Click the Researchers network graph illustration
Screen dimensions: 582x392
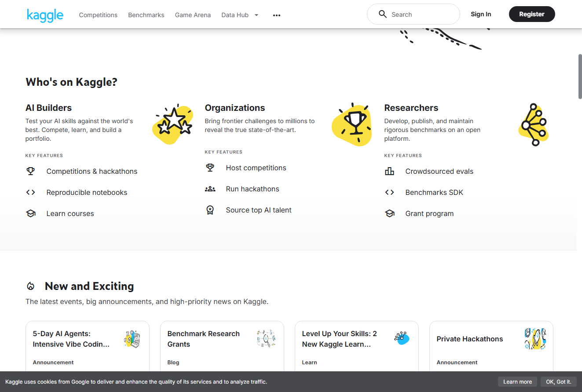[x=534, y=125]
